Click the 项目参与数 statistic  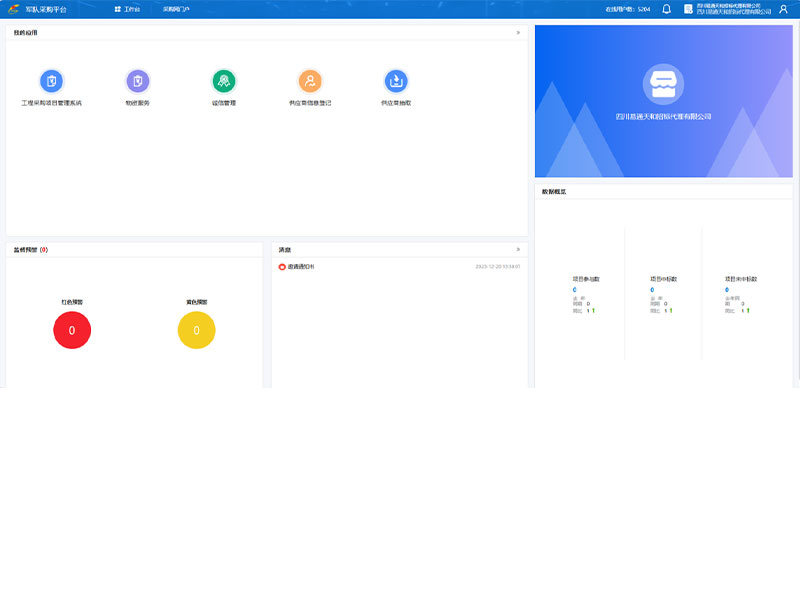pos(586,279)
